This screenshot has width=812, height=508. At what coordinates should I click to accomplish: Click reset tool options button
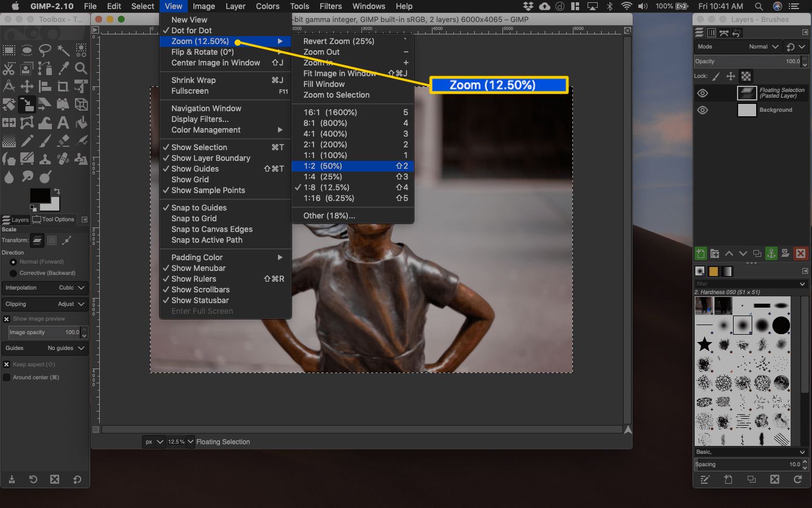pos(77,479)
